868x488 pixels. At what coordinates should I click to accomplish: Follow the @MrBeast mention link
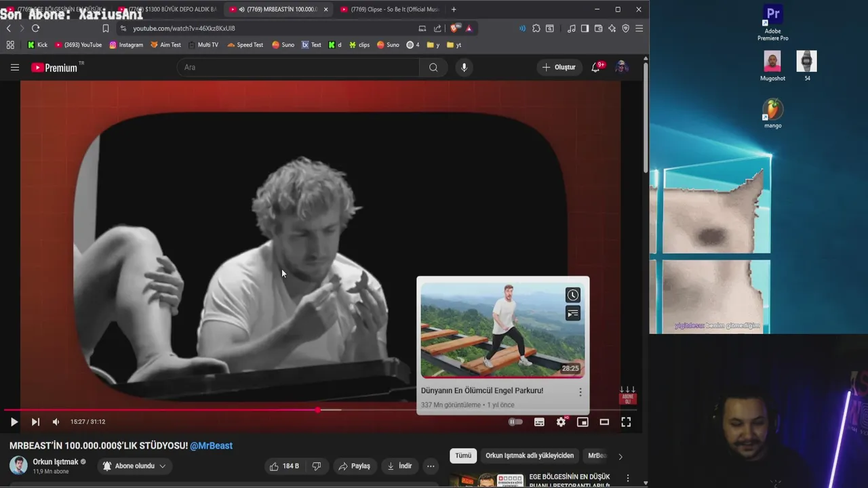click(211, 445)
